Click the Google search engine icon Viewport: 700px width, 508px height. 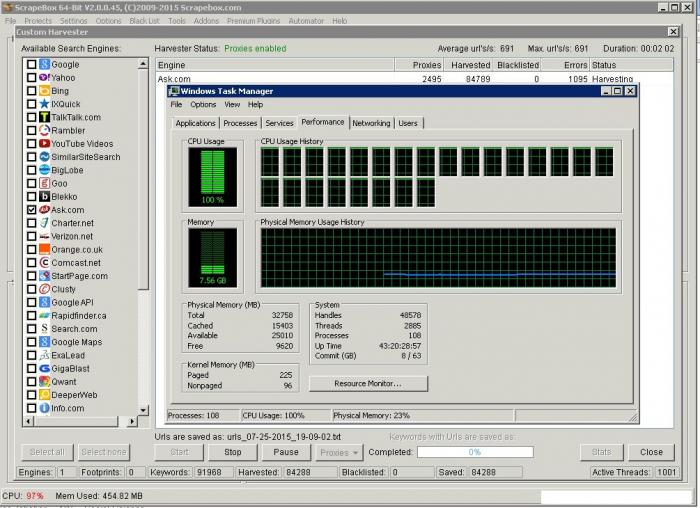[x=44, y=64]
